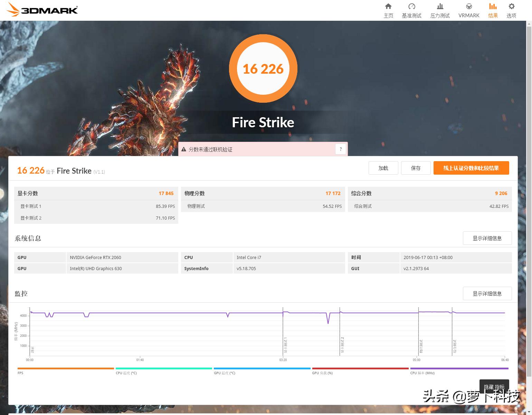
Task: Click Intel(R) UHD Graphics 630 value
Action: (96, 268)
